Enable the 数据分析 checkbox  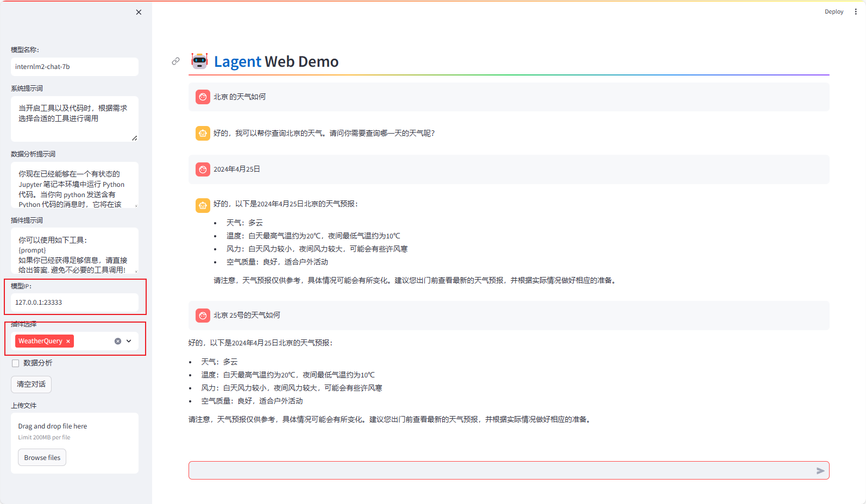[x=16, y=363]
